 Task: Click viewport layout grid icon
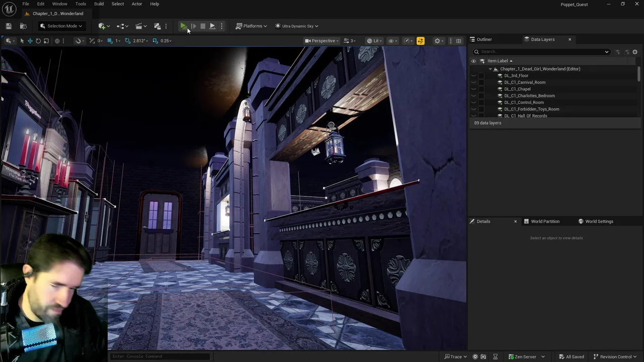(x=458, y=41)
